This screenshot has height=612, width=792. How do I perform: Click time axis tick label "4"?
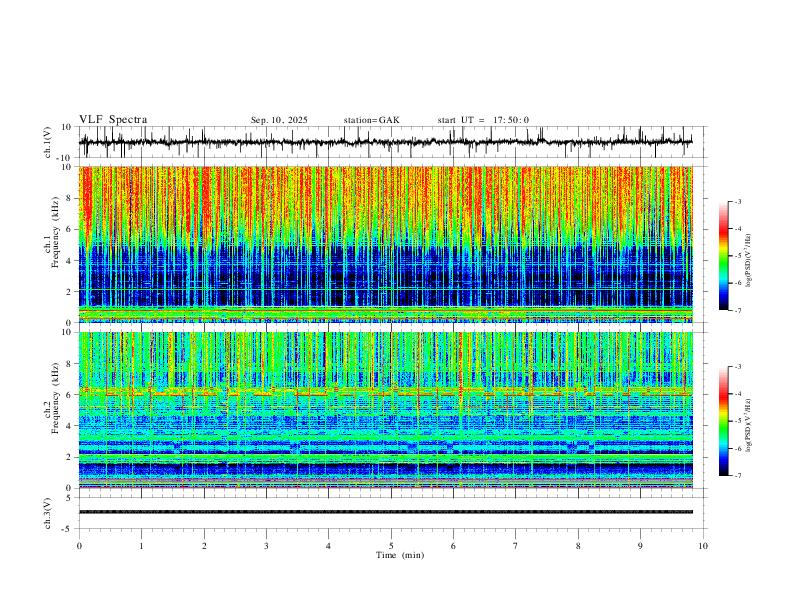(x=328, y=546)
